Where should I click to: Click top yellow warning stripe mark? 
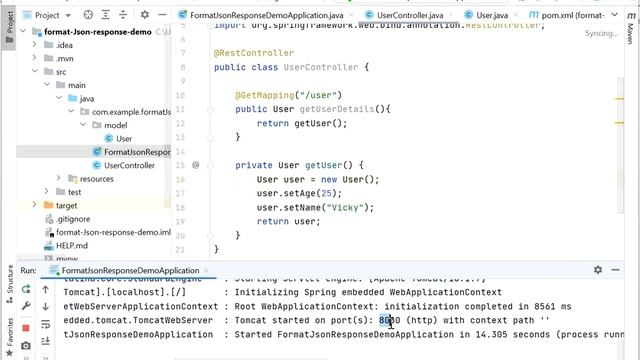[619, 98]
